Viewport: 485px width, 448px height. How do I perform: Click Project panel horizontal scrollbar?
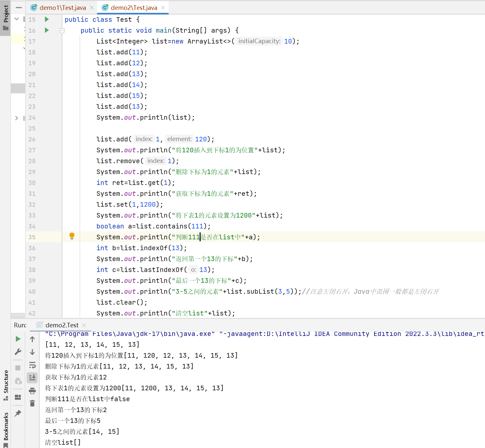click(18, 315)
